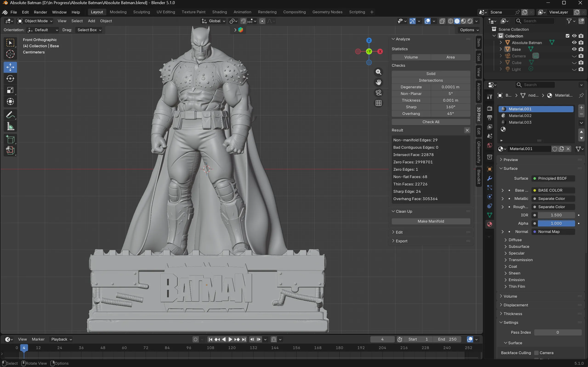Open the Physics properties tab icon
The image size is (588, 367).
pyautogui.click(x=490, y=197)
